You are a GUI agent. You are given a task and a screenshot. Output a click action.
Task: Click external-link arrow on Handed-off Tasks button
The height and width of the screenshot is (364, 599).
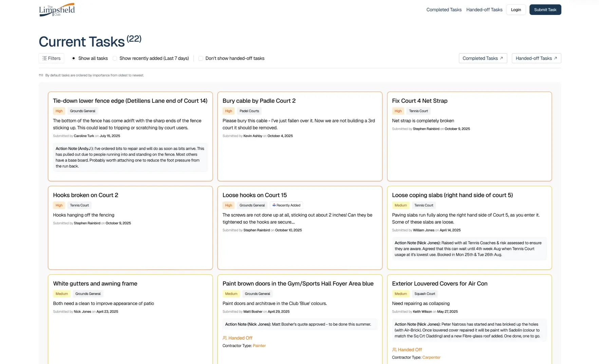555,58
